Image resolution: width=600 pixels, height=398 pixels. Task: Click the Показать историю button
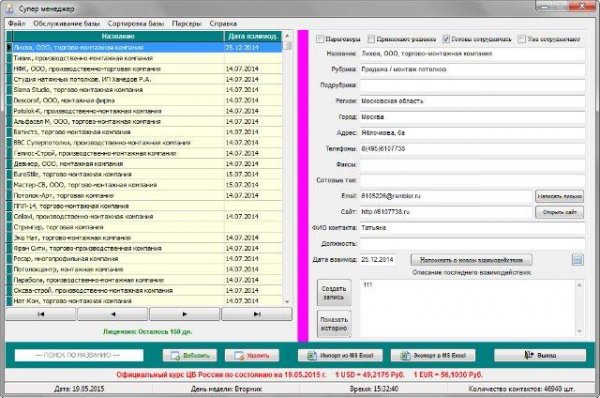click(x=334, y=324)
